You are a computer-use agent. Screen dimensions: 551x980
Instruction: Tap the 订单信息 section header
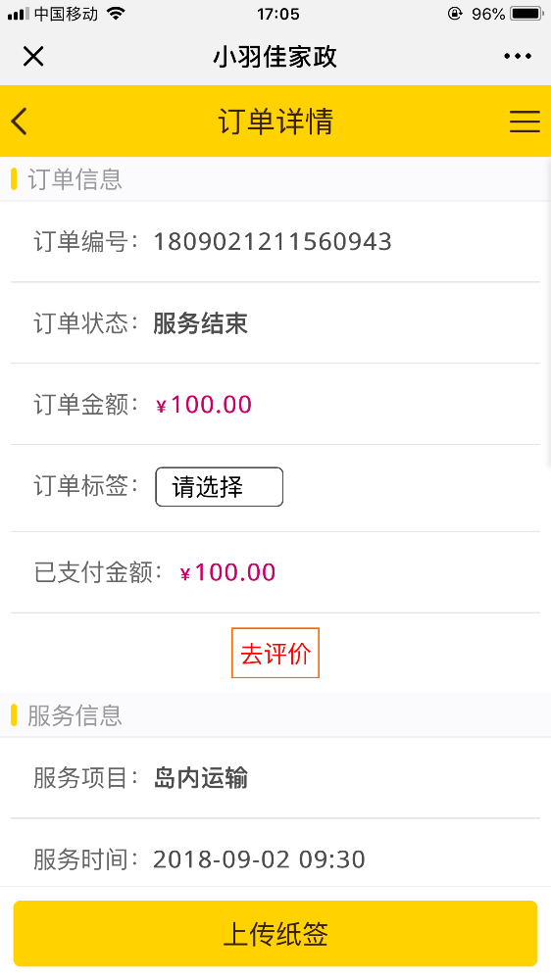click(75, 179)
